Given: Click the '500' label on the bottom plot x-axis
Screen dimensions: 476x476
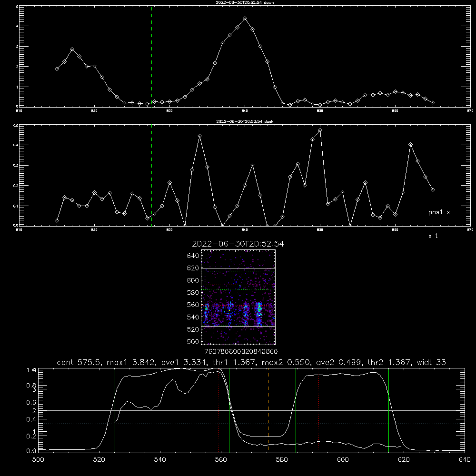Looking at the screenshot, I should tap(38, 460).
